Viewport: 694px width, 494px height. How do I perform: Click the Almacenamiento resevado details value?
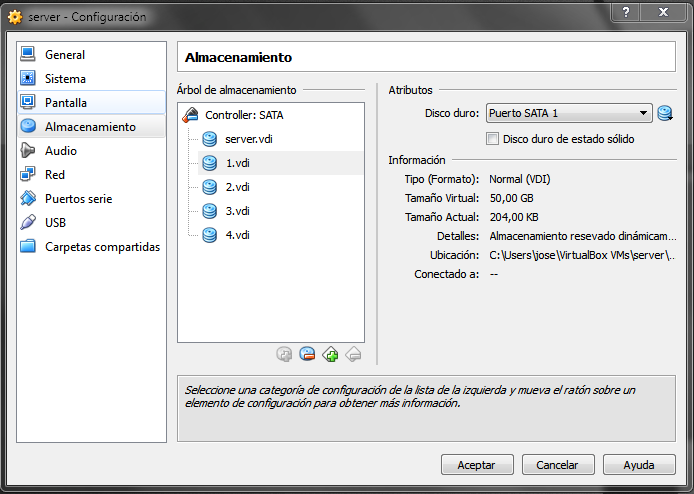pyautogui.click(x=582, y=236)
